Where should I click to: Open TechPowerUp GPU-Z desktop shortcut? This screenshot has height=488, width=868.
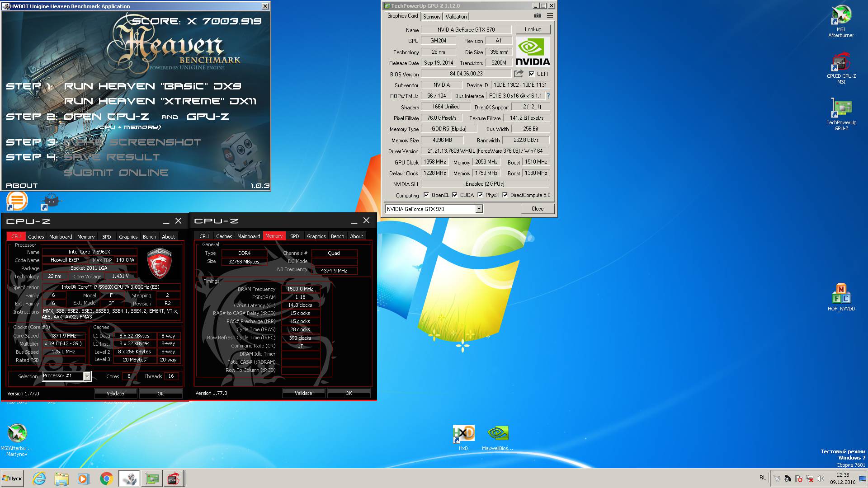(x=841, y=114)
